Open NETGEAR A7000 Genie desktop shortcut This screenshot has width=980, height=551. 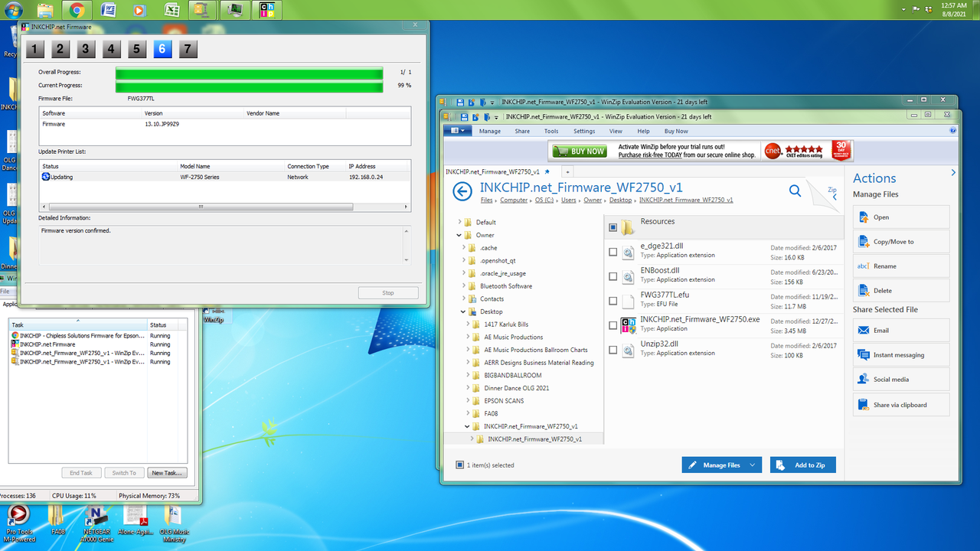point(96,523)
